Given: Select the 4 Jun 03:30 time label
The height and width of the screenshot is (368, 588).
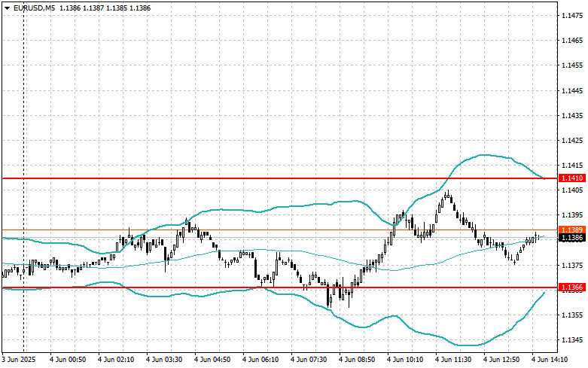Looking at the screenshot, I should (164, 360).
